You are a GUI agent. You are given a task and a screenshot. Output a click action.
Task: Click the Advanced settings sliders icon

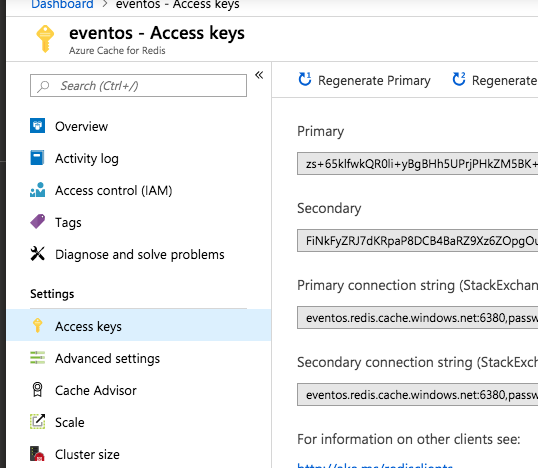[37, 358]
